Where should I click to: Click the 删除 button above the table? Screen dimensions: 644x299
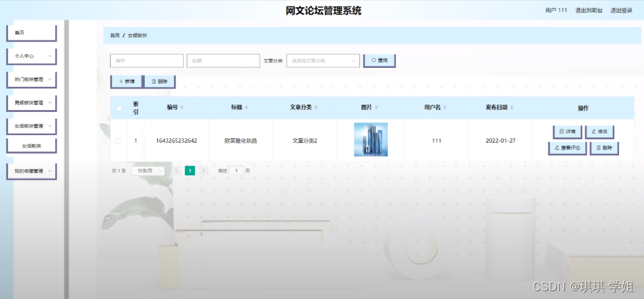click(160, 82)
